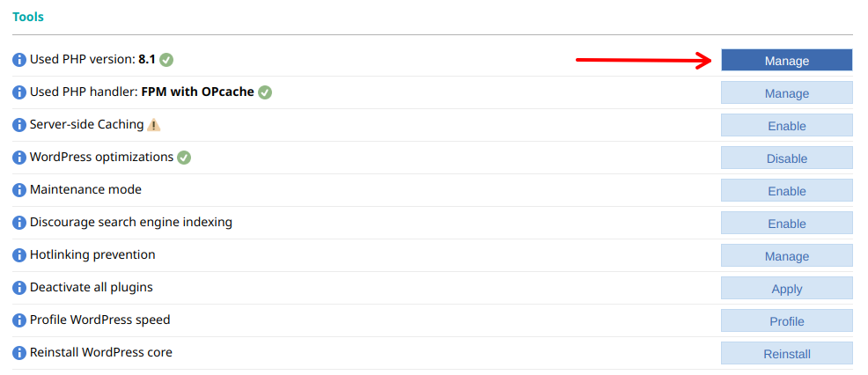Click info icon beside Reinstall WordPress core

19,353
